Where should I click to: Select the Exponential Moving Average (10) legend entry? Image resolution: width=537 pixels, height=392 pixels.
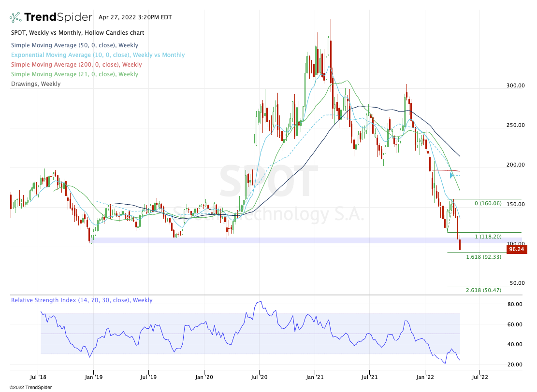[x=98, y=55]
